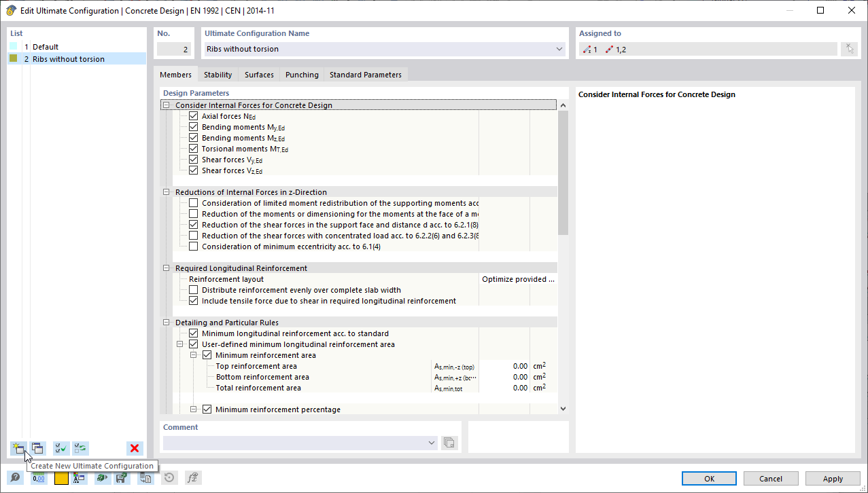Click the app icon in the title bar
The width and height of the screenshot is (868, 493).
point(11,10)
